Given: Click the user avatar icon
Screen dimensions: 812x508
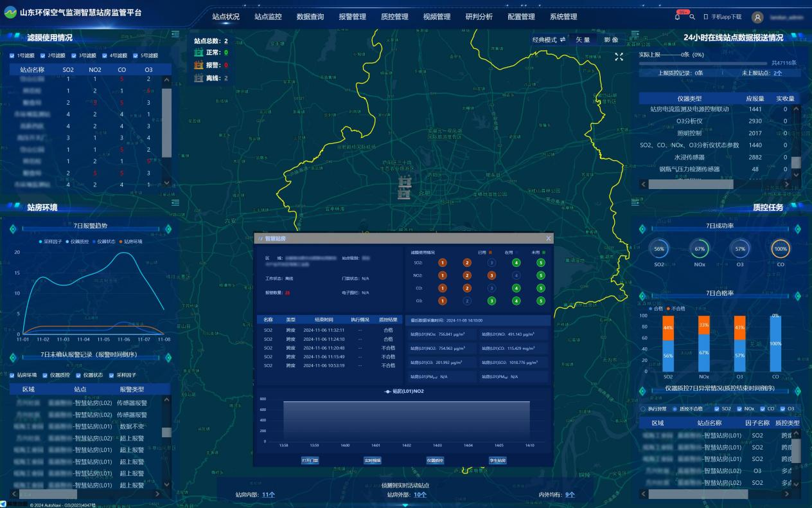Looking at the screenshot, I should point(757,17).
